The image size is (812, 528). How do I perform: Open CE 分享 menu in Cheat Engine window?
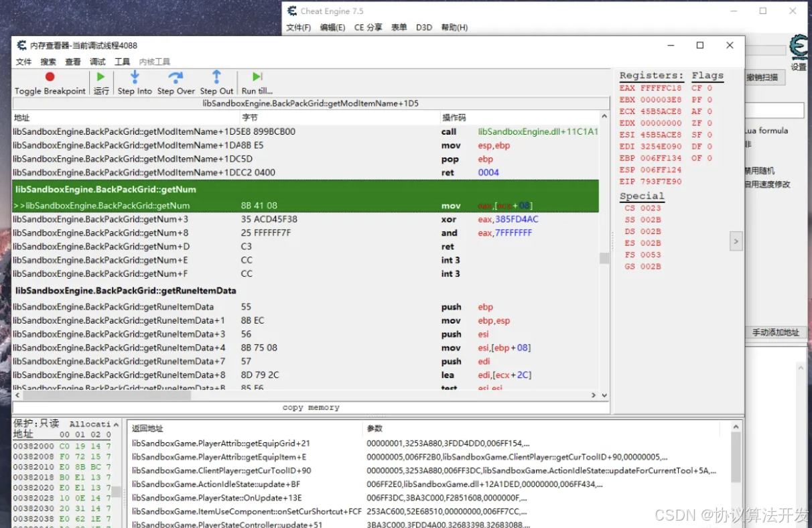(368, 27)
